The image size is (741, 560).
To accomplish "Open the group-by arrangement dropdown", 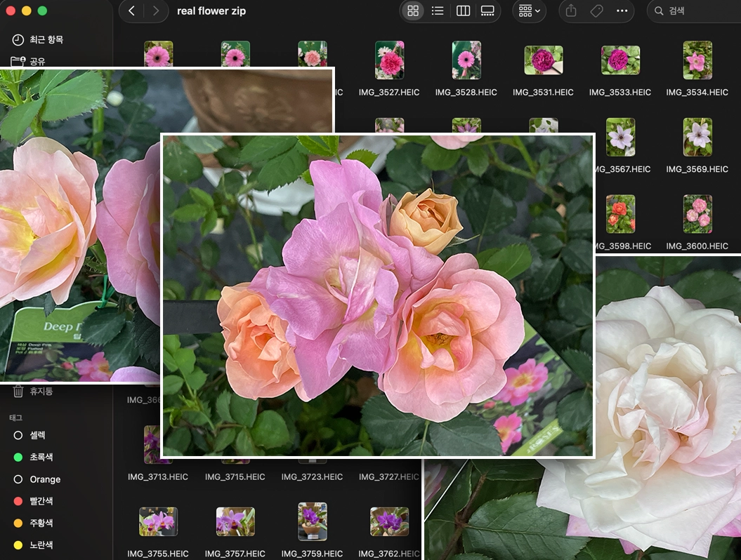I will point(530,11).
